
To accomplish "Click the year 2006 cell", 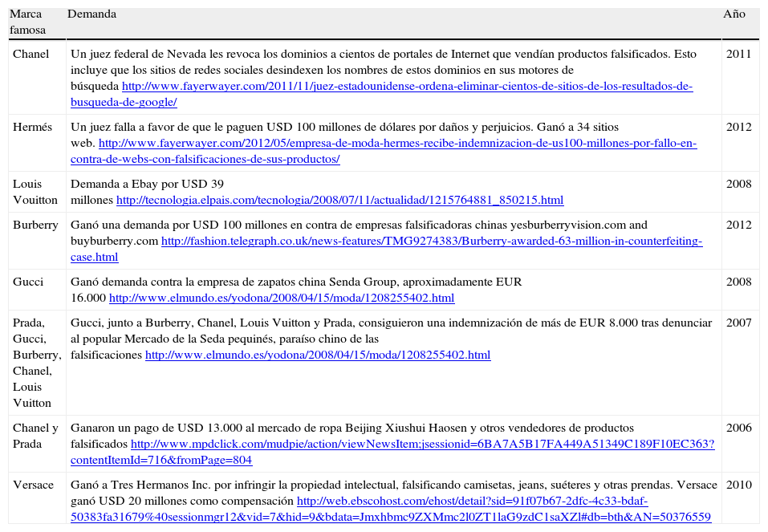I will [738, 428].
